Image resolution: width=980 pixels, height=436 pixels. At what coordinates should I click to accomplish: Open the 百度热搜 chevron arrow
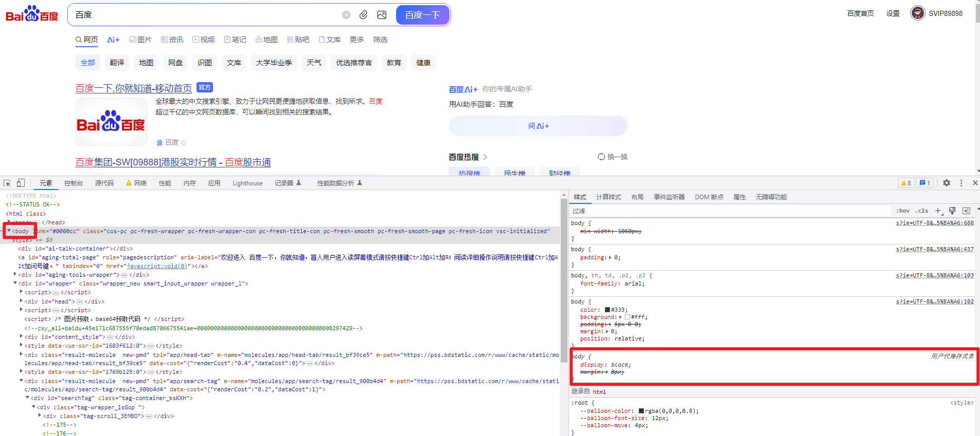(485, 157)
